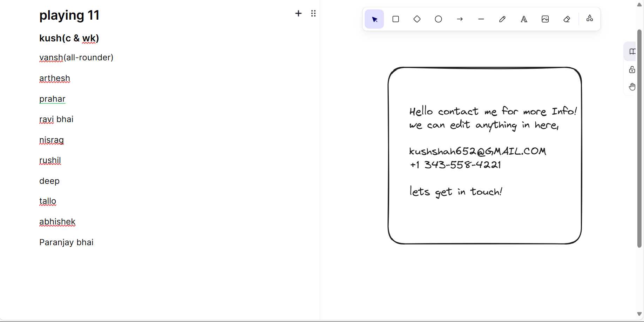Screen dimensions: 644x322
Task: Open the shapes library panel
Action: [632, 51]
